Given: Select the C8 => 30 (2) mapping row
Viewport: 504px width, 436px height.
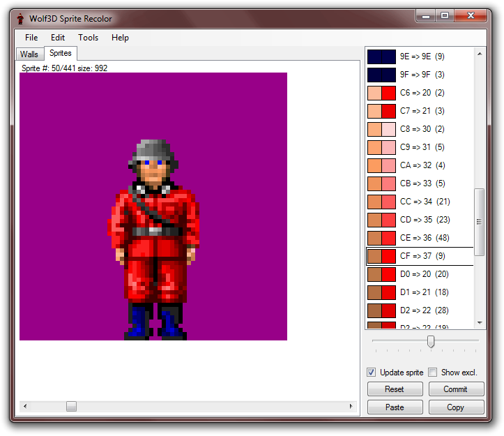Looking at the screenshot, I should coord(420,129).
